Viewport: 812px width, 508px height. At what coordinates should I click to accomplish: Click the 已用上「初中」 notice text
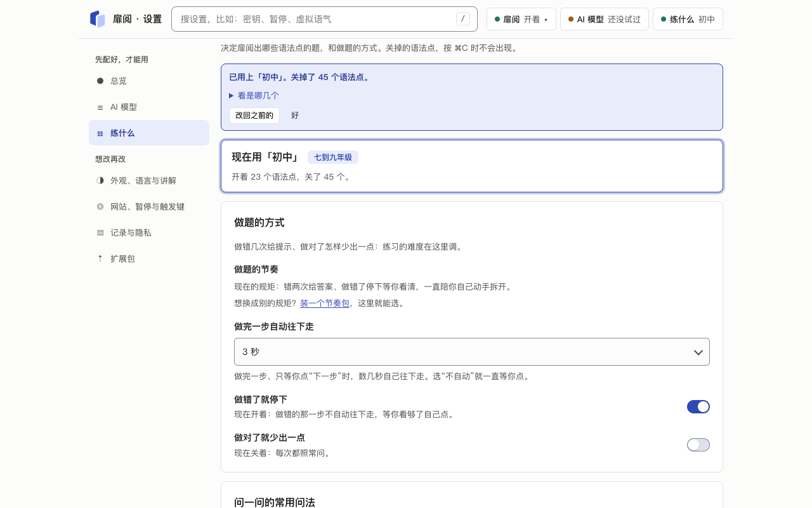(x=300, y=77)
